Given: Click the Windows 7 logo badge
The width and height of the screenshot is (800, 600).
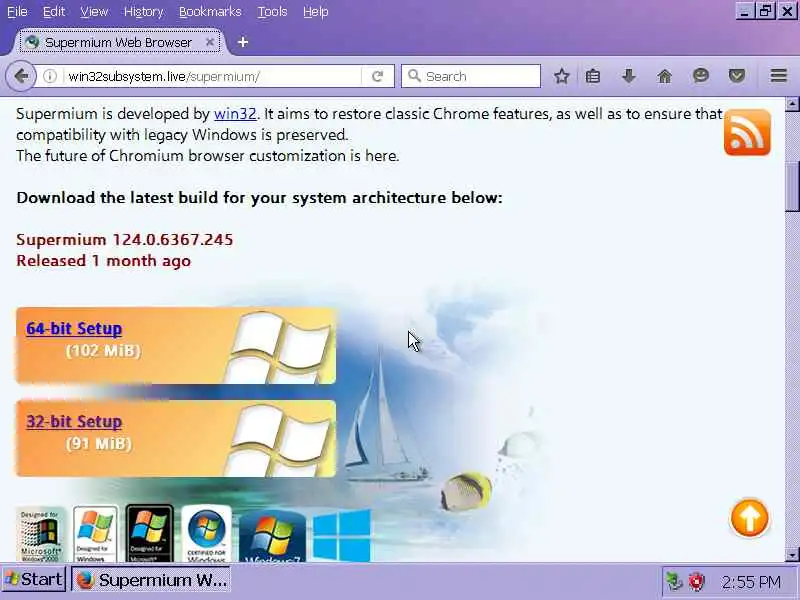Looking at the screenshot, I should pyautogui.click(x=272, y=536).
